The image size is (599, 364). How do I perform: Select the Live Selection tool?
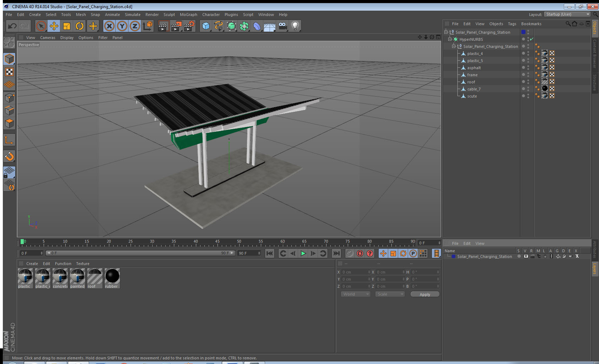41,26
